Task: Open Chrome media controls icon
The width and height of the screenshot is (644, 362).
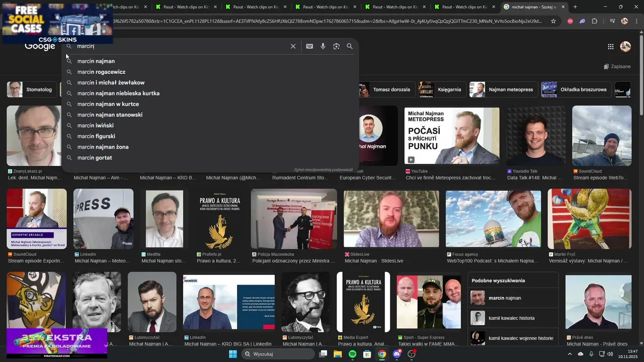Action: 612,21
